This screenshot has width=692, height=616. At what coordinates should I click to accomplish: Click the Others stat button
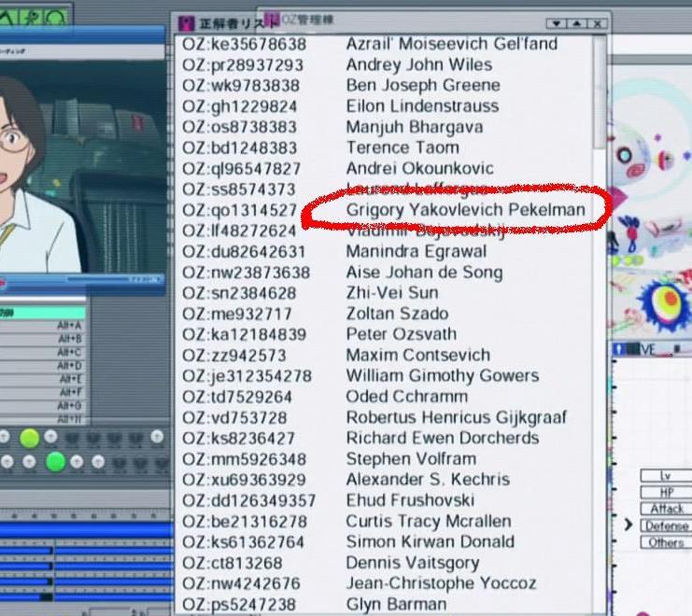(x=666, y=542)
